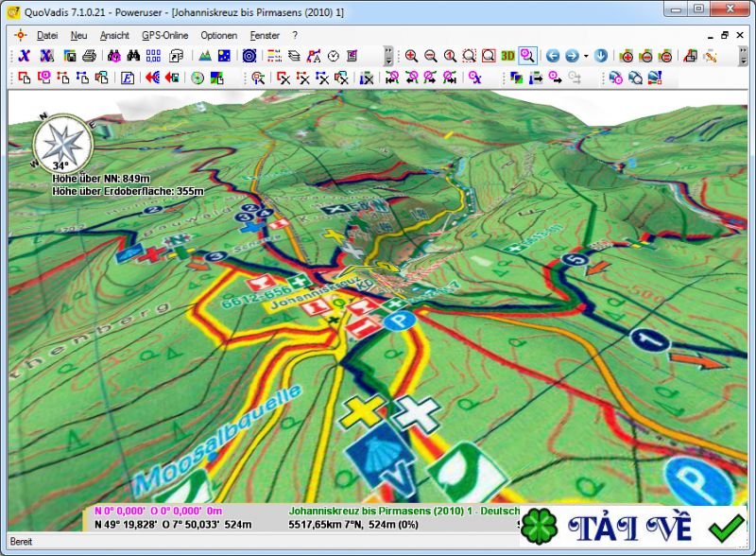Open the ? help menu

295,35
